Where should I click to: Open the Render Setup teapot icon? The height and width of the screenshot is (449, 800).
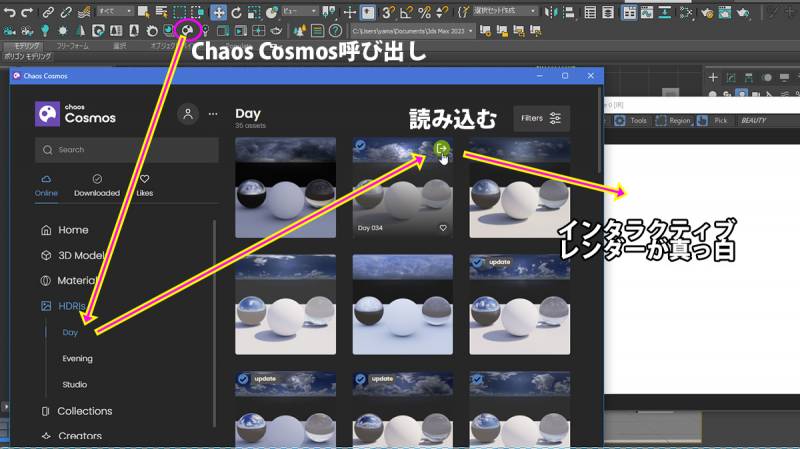click(707, 12)
